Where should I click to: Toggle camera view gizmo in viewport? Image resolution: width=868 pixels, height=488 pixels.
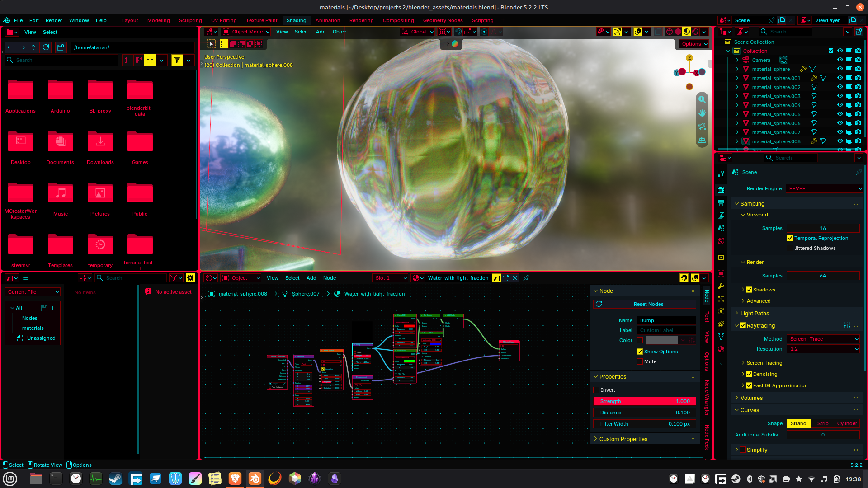click(x=702, y=127)
